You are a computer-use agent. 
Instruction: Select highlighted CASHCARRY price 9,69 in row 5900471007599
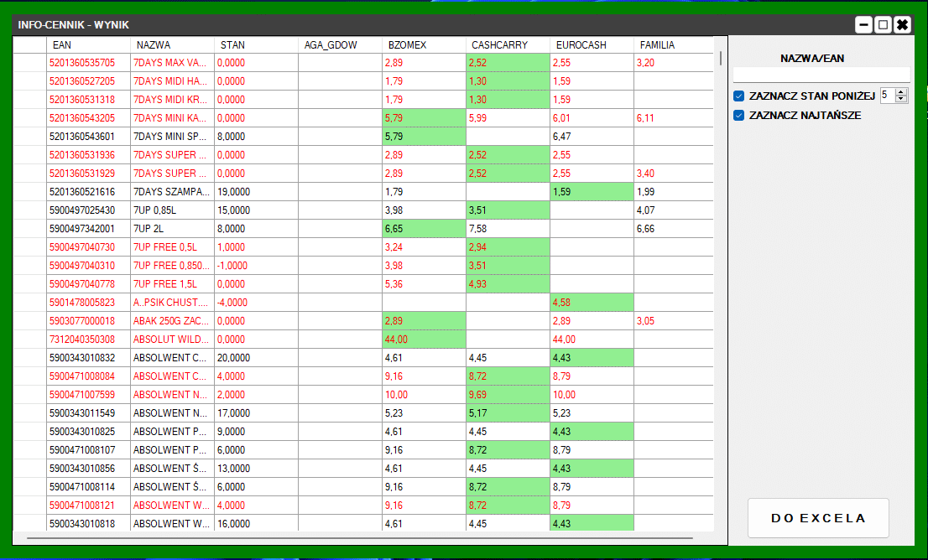point(508,394)
